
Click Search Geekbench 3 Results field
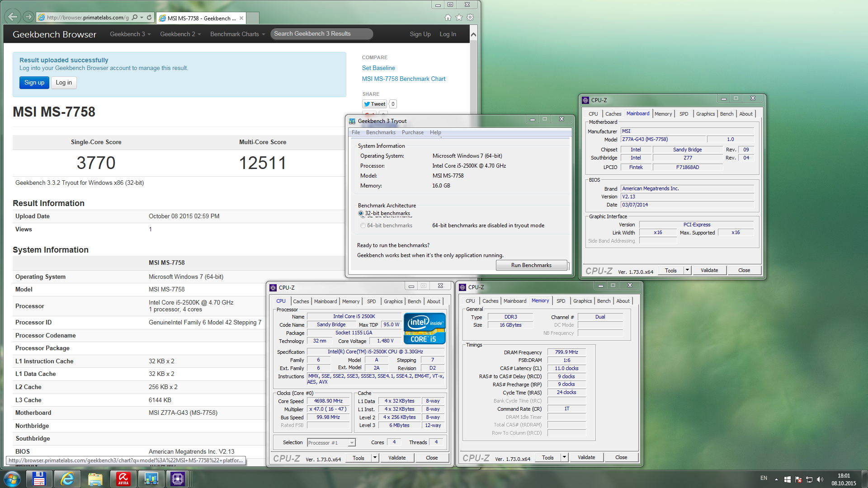click(x=321, y=34)
